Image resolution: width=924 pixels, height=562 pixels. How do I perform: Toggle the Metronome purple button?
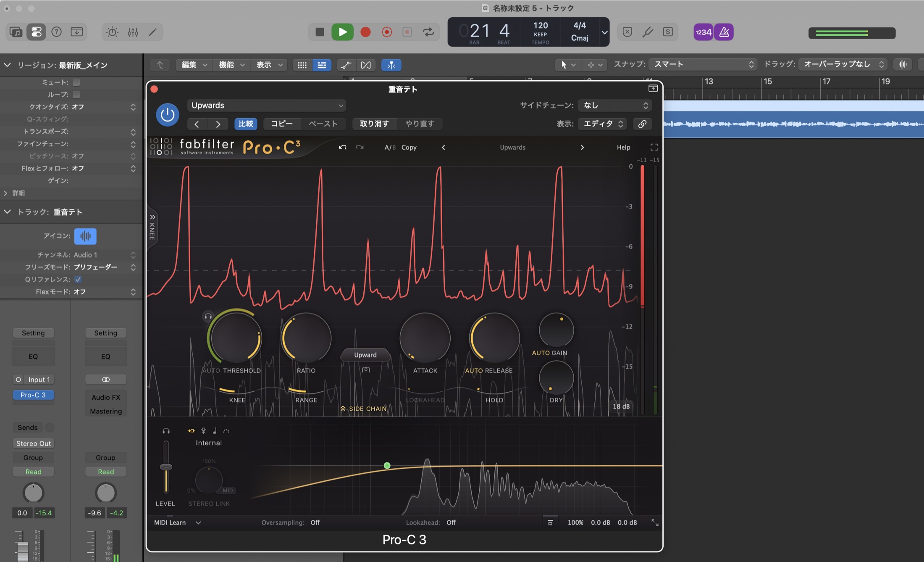pyautogui.click(x=724, y=32)
